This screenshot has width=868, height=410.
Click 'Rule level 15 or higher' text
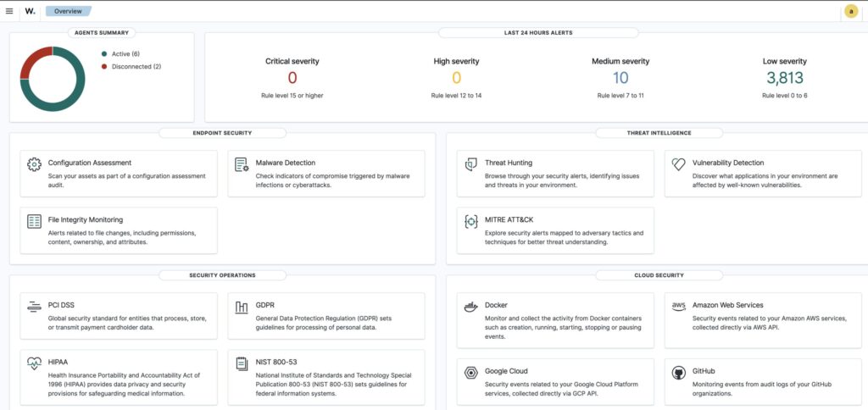tap(292, 96)
